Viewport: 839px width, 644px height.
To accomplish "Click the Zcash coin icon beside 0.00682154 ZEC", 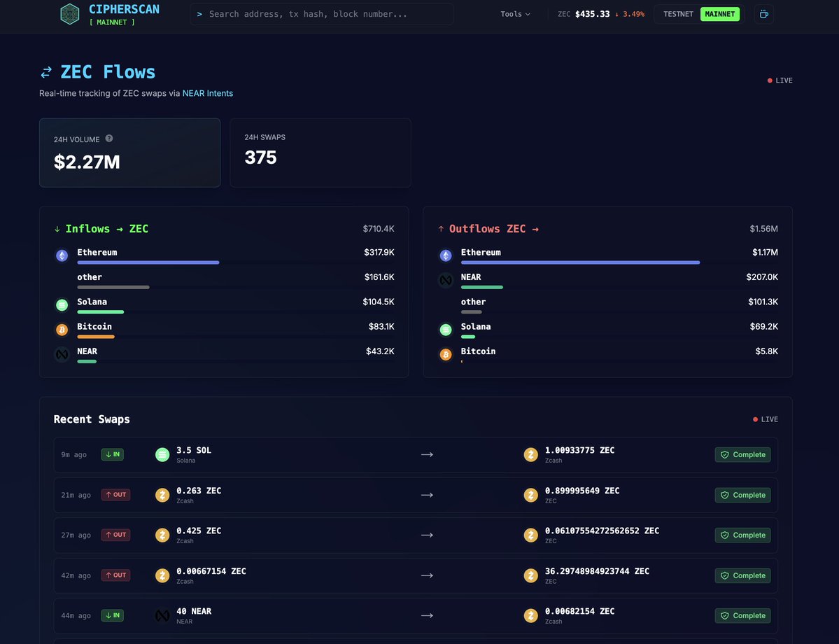I will (531, 615).
